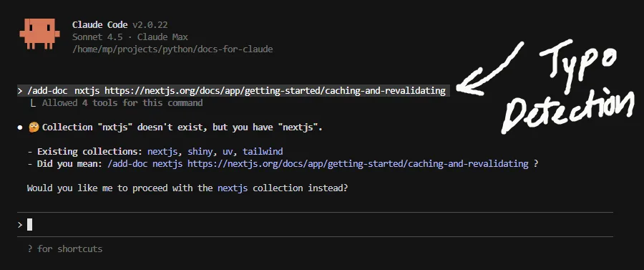Click the "Sonnet 4.5 · Claude Max" line
This screenshot has height=270, width=644.
(130, 37)
